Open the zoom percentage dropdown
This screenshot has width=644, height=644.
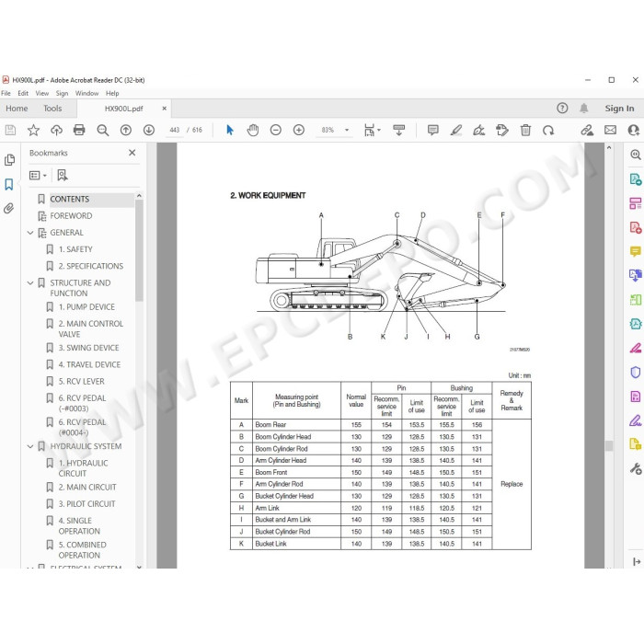tap(347, 131)
